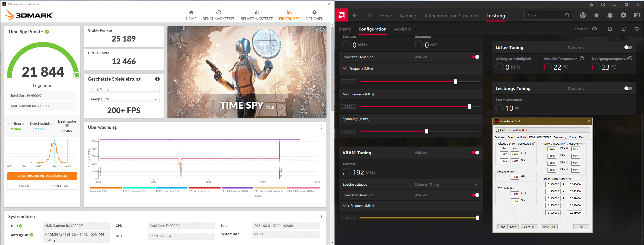Open Überwachung three-dot menu
Image resolution: width=644 pixels, height=245 pixels.
tap(322, 127)
